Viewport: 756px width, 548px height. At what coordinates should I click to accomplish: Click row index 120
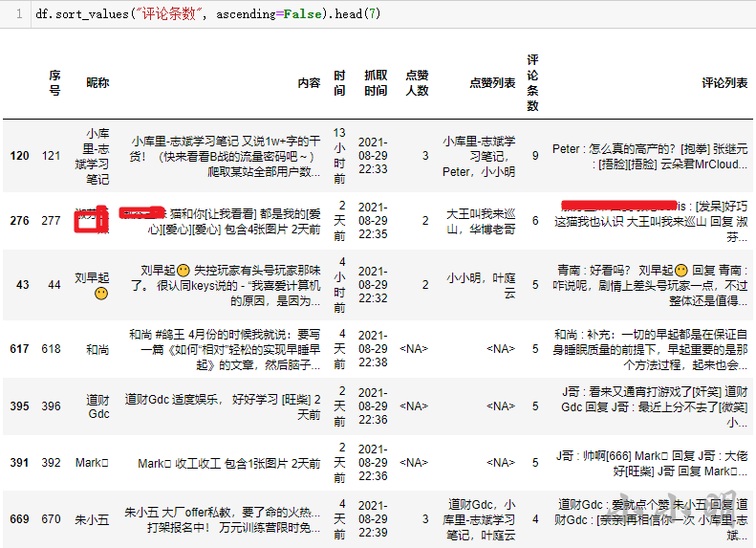(x=19, y=156)
